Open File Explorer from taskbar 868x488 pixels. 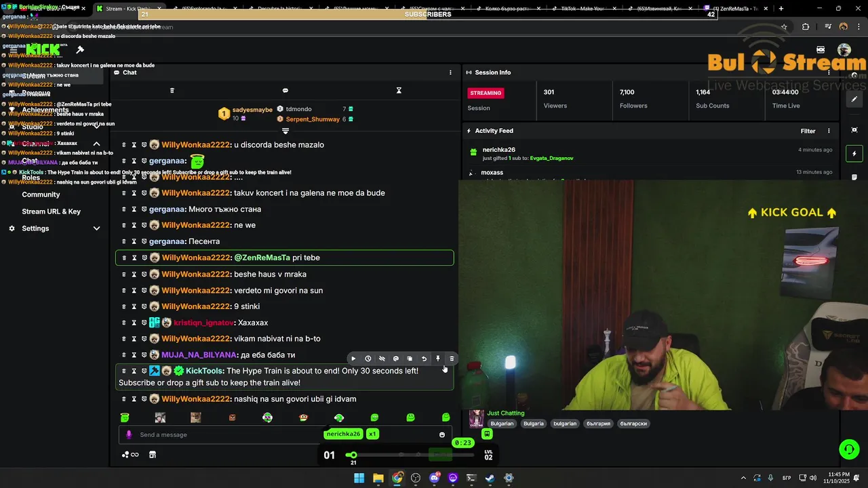click(x=378, y=478)
